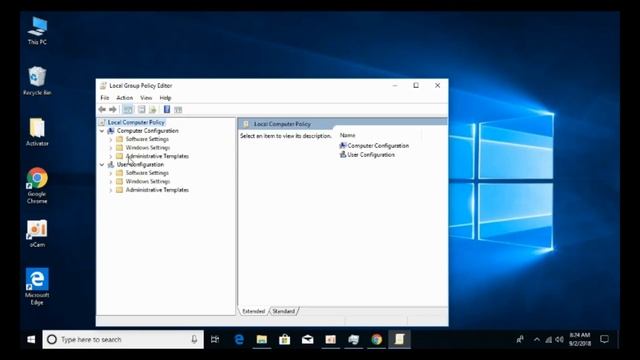This screenshot has width=640, height=360.
Task: Close the Local Group Policy Editor window
Action: click(437, 85)
